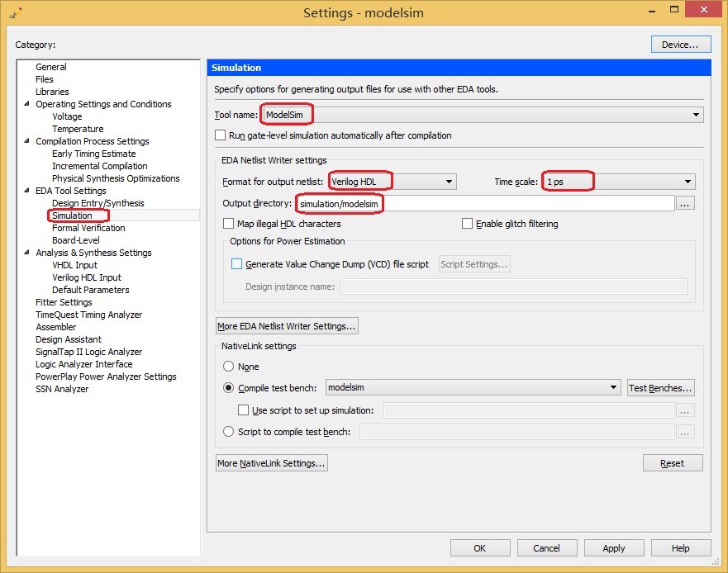This screenshot has width=728, height=573.
Task: Collapse Operating Settings and Conditions node
Action: (26, 104)
